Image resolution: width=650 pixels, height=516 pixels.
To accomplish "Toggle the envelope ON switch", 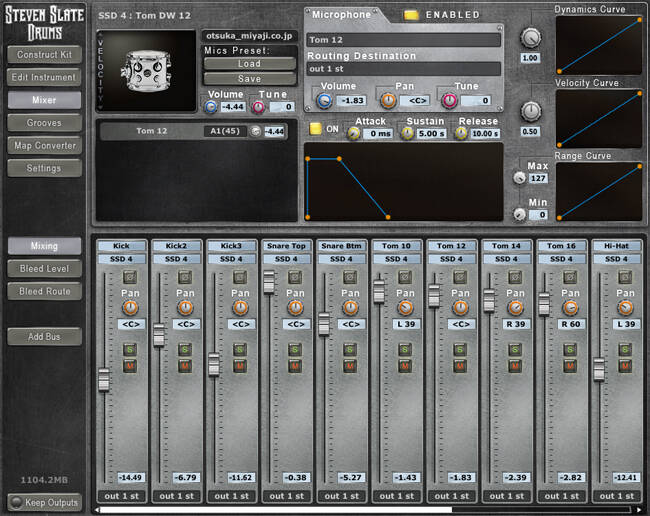I will pos(315,129).
